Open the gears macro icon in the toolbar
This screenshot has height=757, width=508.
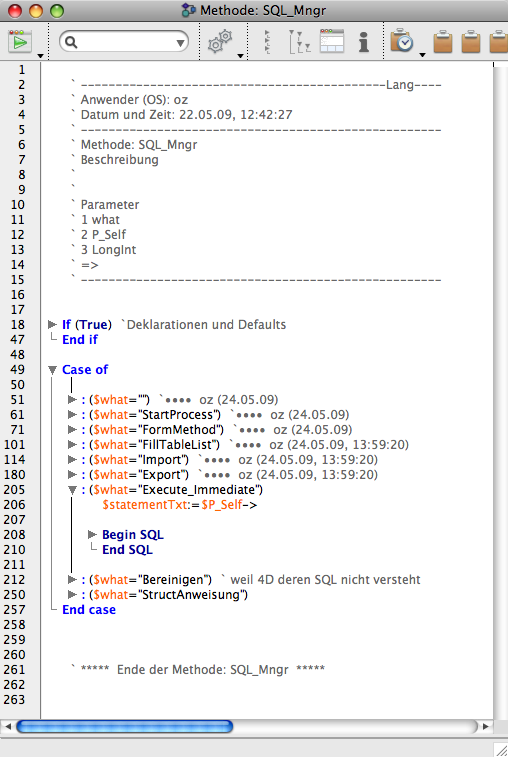click(x=220, y=42)
